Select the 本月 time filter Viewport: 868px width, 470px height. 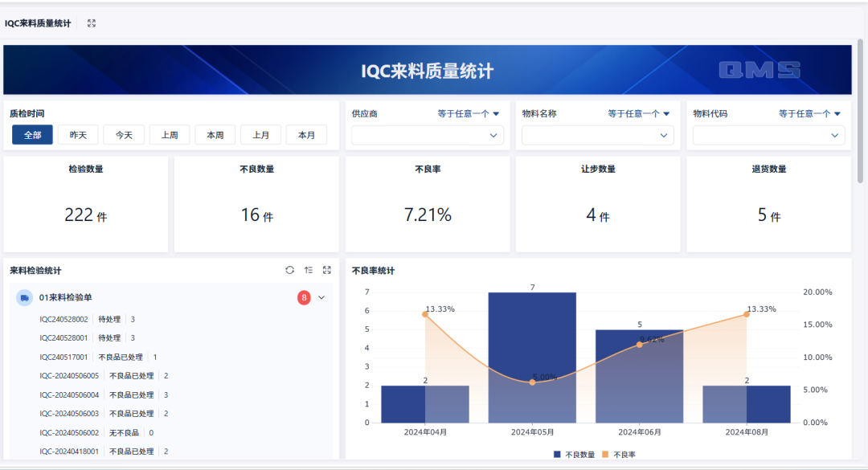coord(307,135)
